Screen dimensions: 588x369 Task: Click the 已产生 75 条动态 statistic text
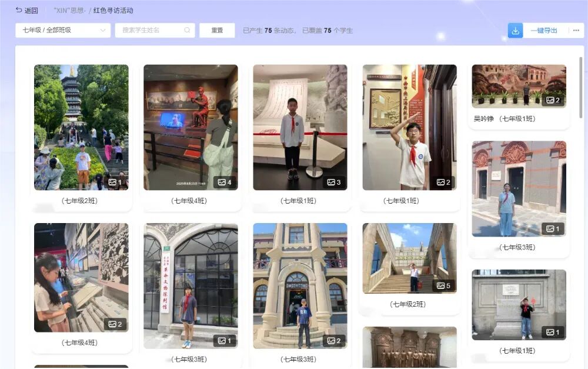point(269,31)
